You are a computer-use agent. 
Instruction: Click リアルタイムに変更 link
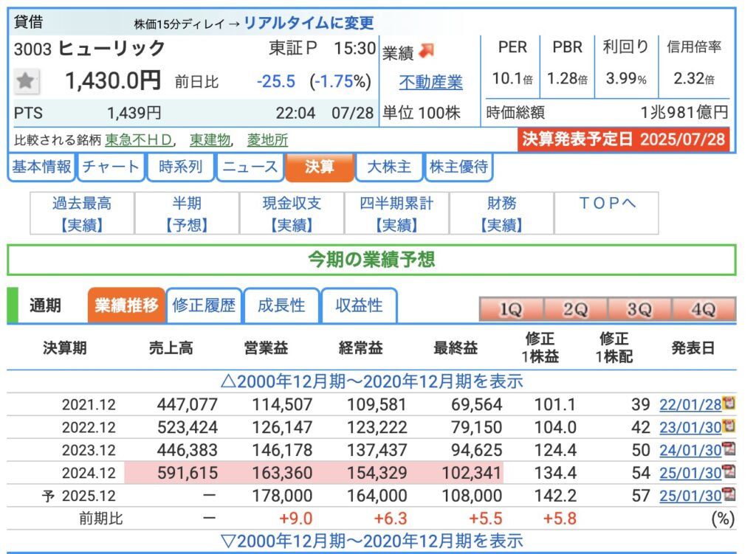(x=309, y=23)
